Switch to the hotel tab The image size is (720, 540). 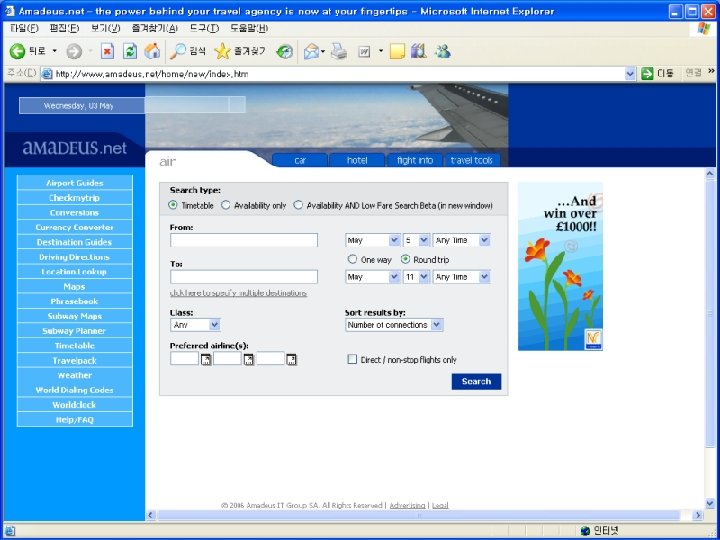coord(357,160)
